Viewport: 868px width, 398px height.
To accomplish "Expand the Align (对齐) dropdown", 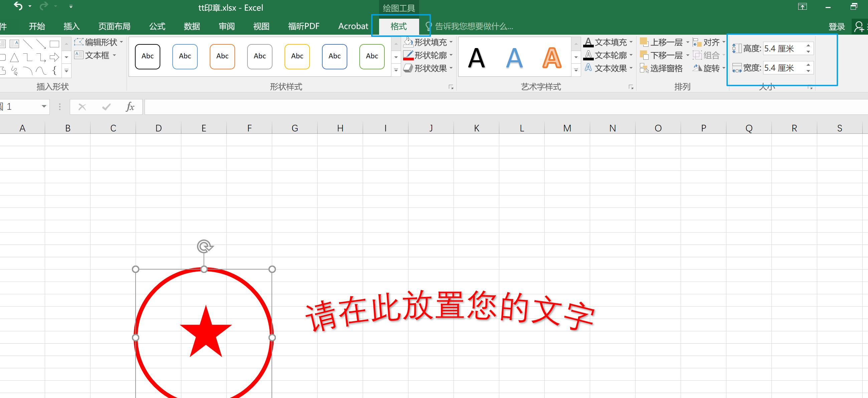I will (723, 42).
